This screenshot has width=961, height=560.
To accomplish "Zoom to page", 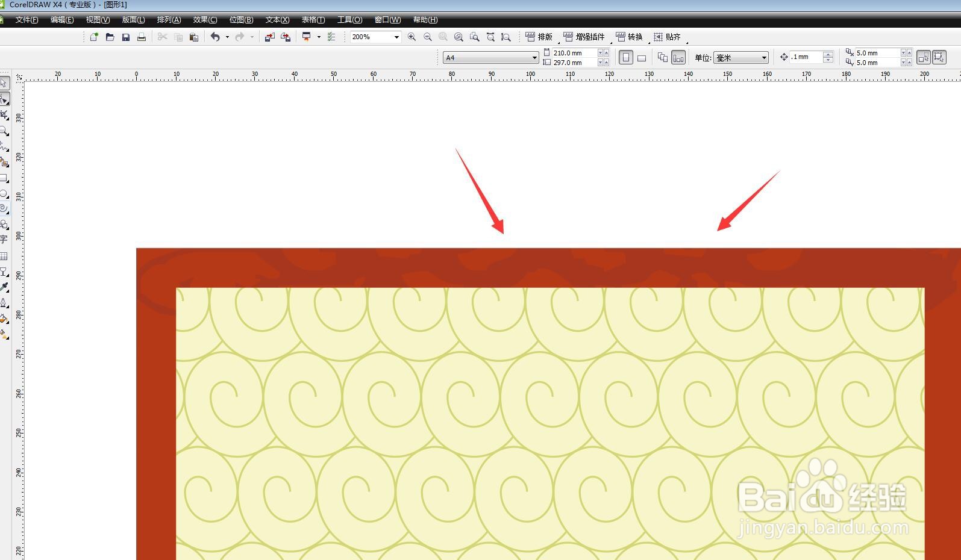I will [475, 37].
